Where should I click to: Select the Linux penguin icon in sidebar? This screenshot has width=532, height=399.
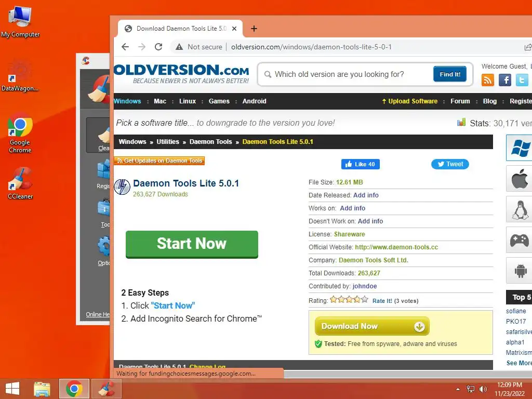click(x=520, y=209)
